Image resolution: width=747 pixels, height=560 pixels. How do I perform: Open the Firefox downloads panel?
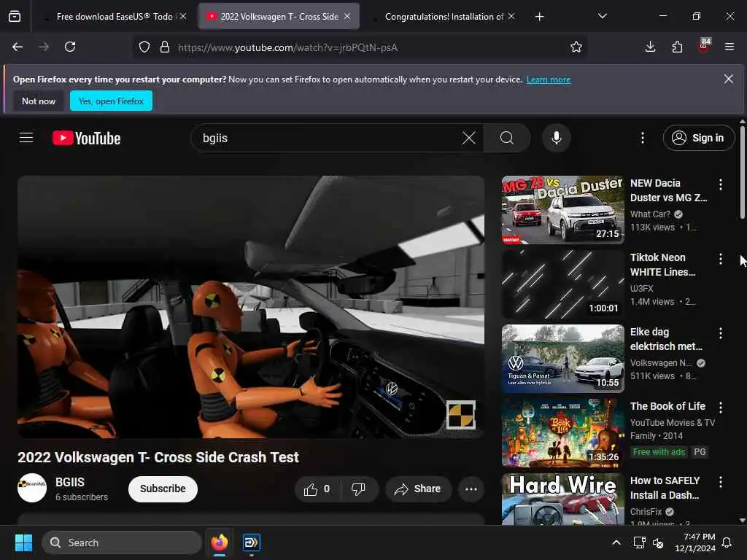pos(650,47)
